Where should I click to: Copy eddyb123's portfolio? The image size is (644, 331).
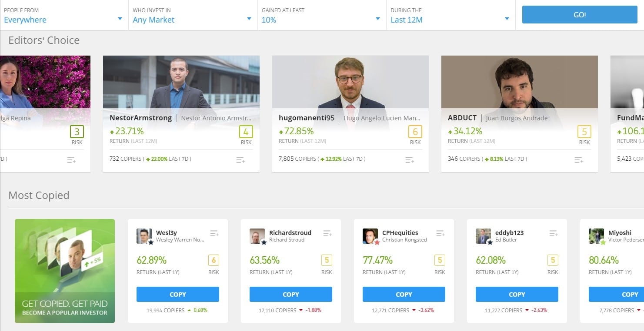click(517, 294)
